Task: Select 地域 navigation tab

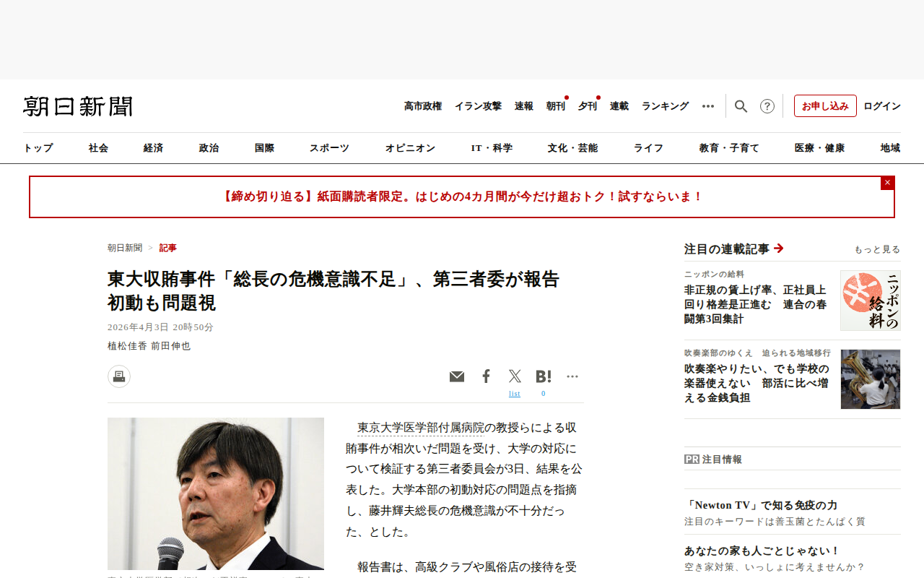Action: 890,148
